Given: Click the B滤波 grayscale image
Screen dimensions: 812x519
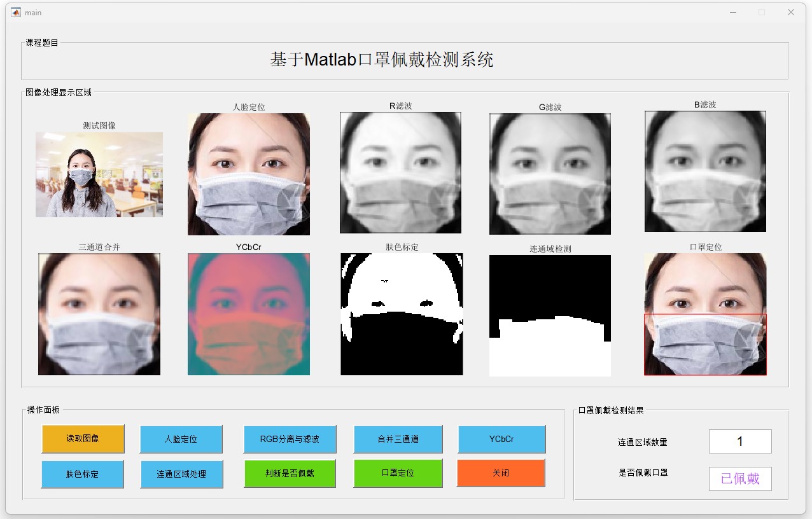Looking at the screenshot, I should (705, 171).
